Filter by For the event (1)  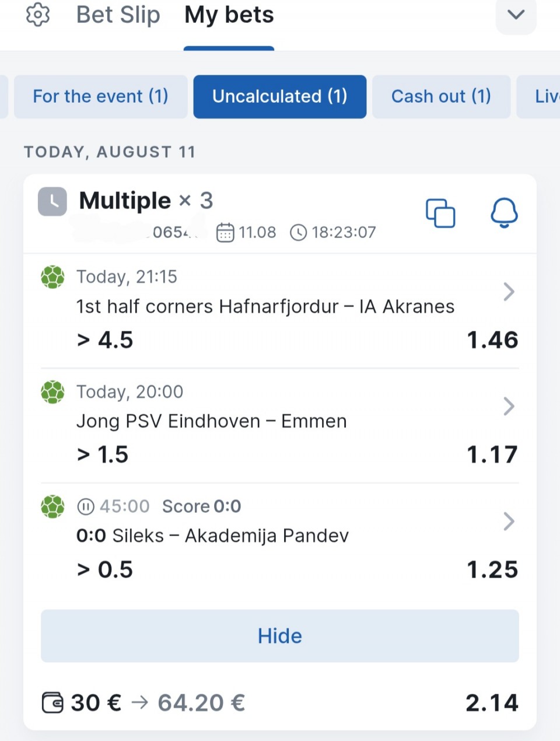[x=101, y=96]
